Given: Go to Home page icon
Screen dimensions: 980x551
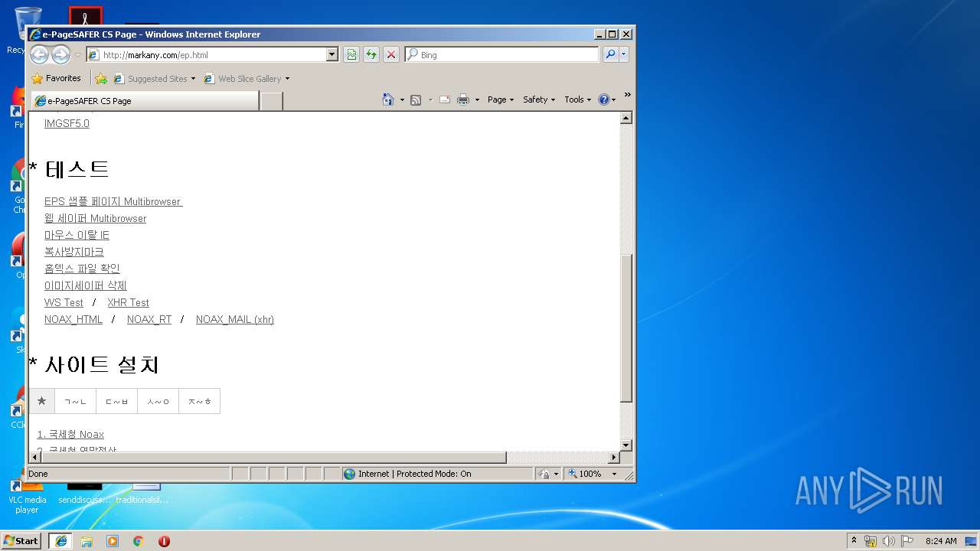Looking at the screenshot, I should (388, 99).
